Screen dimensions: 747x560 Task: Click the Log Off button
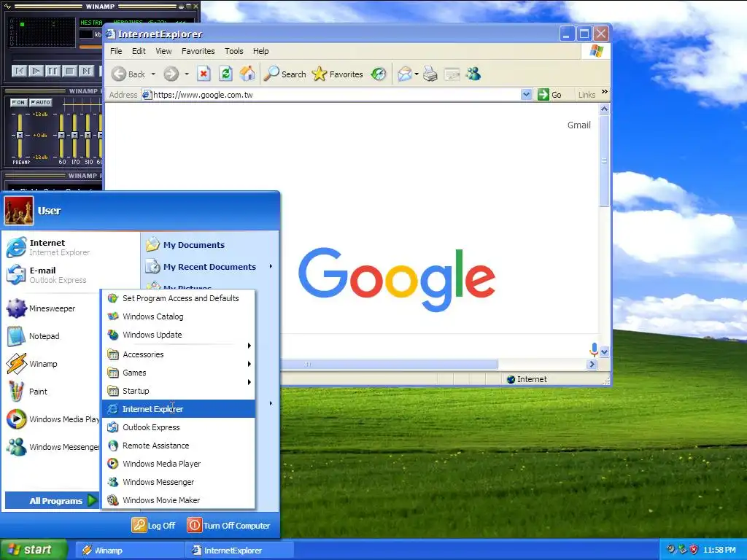click(154, 525)
